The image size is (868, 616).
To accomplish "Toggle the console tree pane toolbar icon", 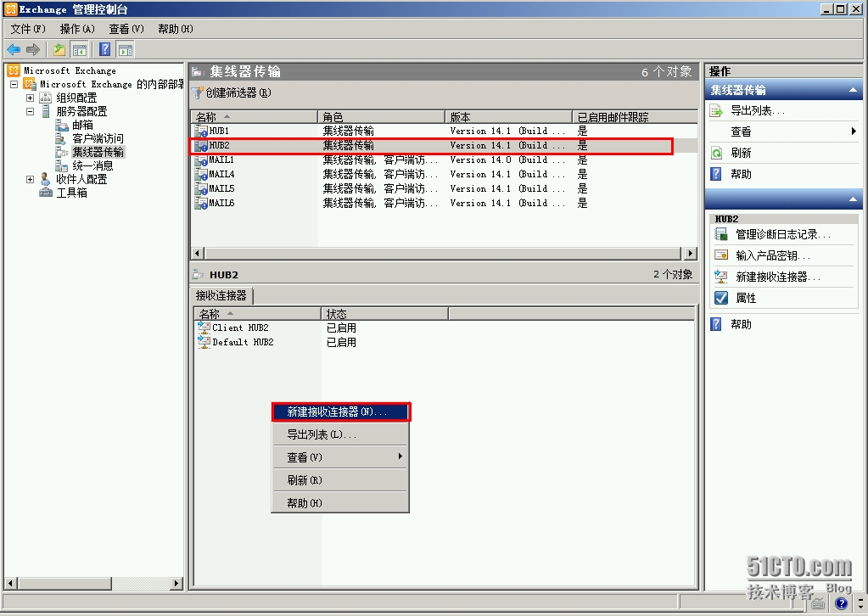I will (80, 50).
